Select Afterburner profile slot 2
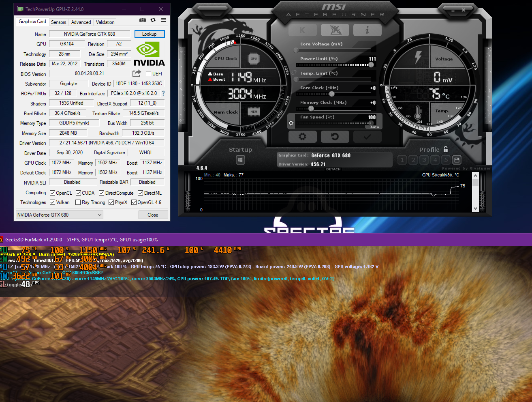 tap(413, 160)
